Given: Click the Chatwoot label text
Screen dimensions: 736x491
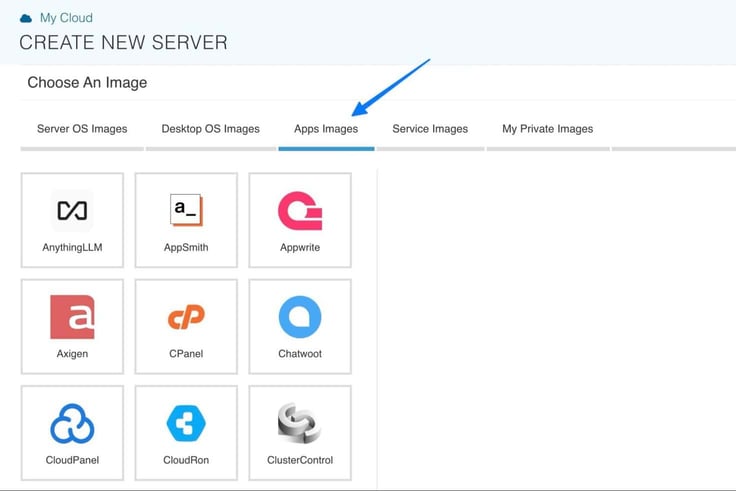Looking at the screenshot, I should coord(300,354).
